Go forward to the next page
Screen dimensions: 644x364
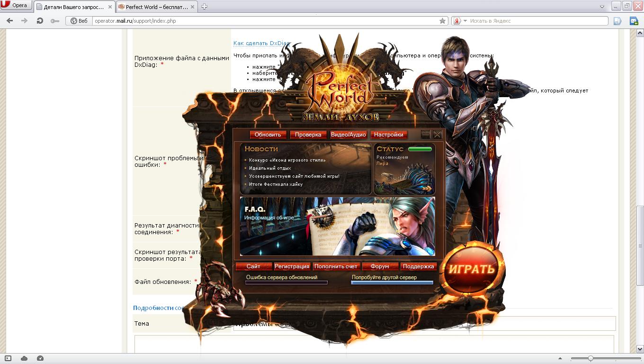tap(24, 21)
